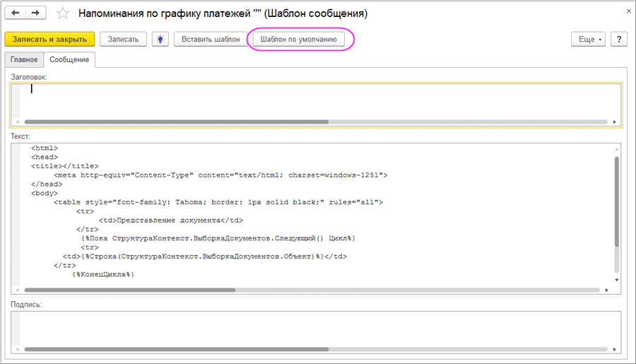Viewport: 636px width, 364px height.
Task: Add form to favorites with star icon
Action: (x=63, y=14)
